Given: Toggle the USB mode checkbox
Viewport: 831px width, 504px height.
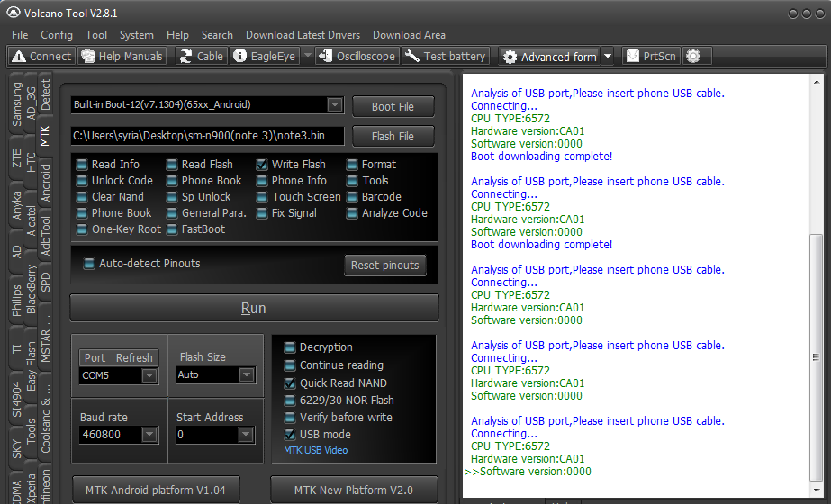Looking at the screenshot, I should coord(290,435).
